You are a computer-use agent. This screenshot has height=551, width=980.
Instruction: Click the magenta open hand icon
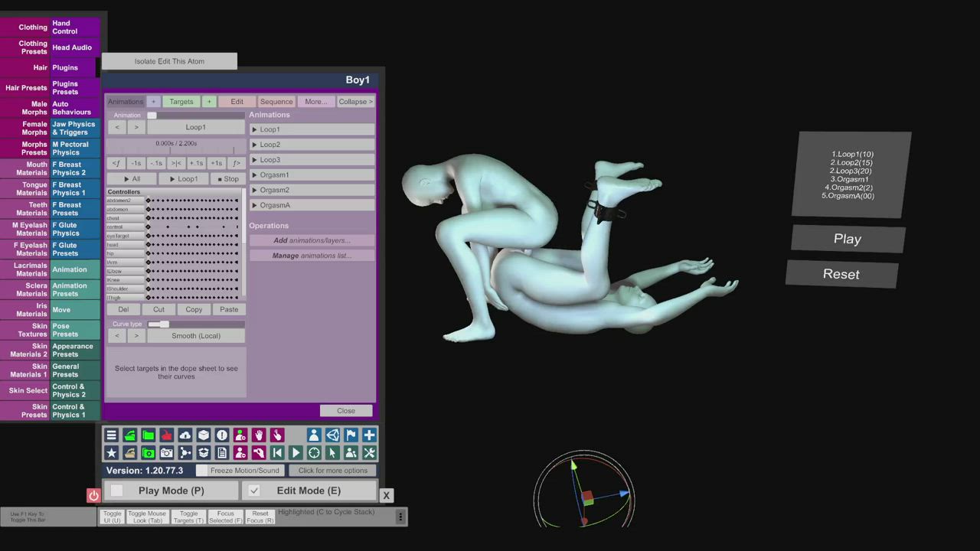[258, 435]
